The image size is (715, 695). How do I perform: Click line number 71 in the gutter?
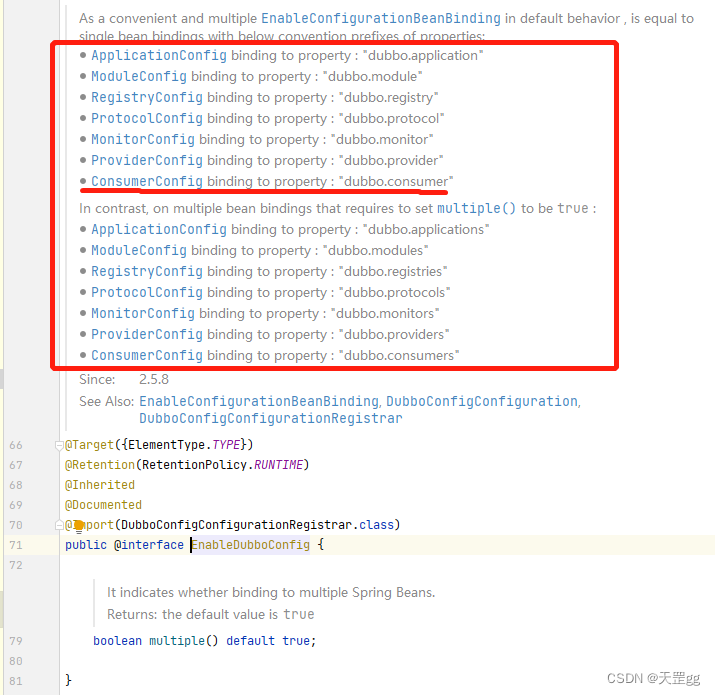[x=16, y=545]
